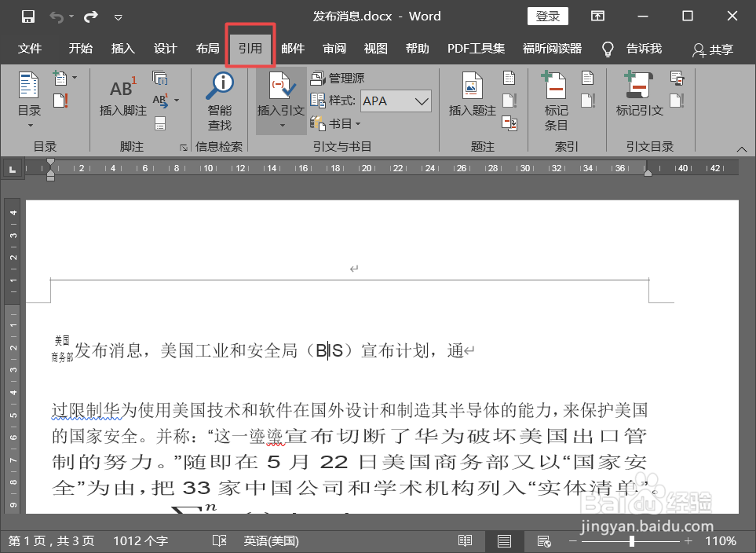Image resolution: width=756 pixels, height=553 pixels.
Task: Open the Customize Quick Access Toolbar arrow
Action: point(118,17)
